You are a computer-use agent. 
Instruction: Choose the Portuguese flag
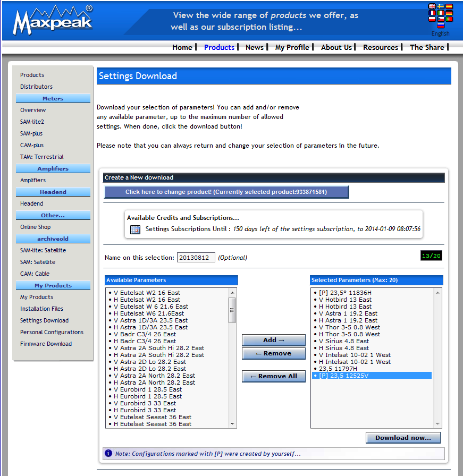449,19
